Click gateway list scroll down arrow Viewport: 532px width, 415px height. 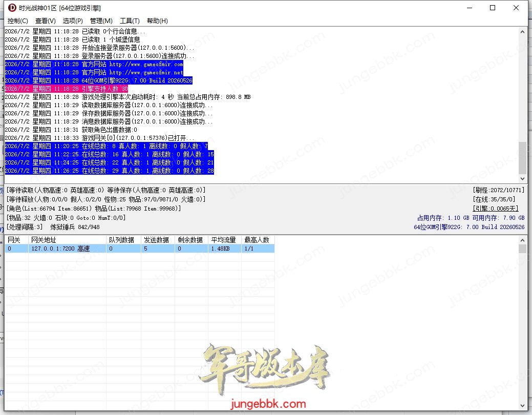point(522,405)
